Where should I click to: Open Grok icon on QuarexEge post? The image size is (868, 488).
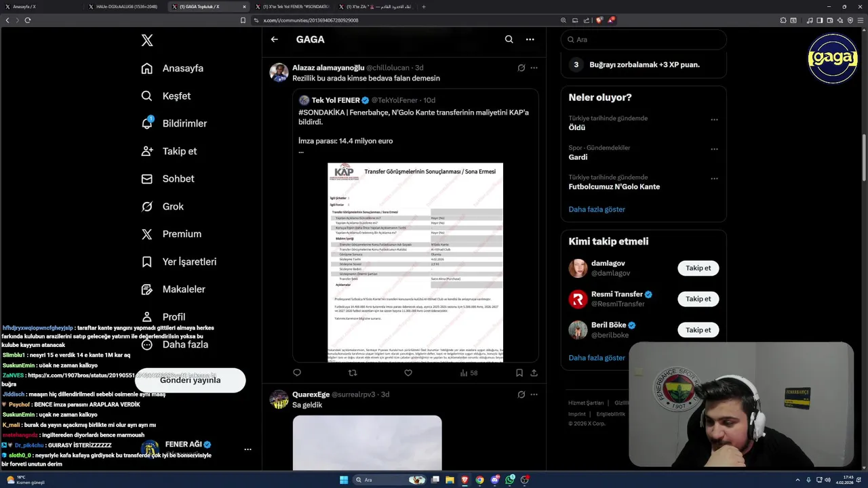tap(521, 394)
